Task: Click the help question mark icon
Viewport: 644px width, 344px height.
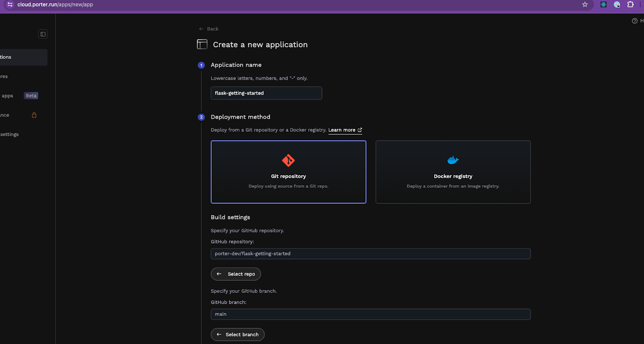Action: click(x=635, y=21)
